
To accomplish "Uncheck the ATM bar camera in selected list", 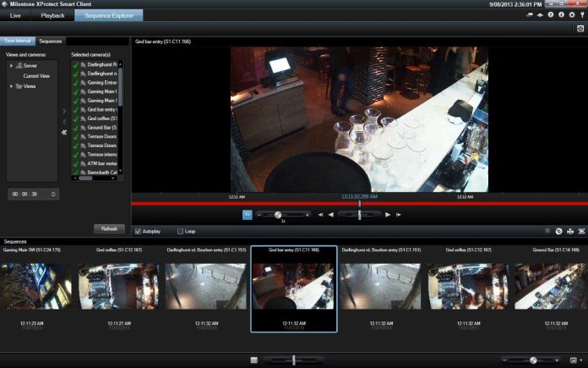I will [75, 162].
